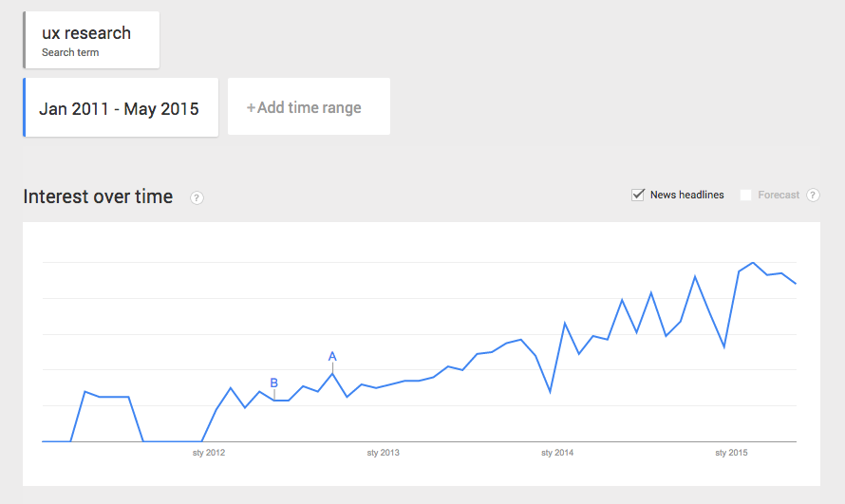Image resolution: width=845 pixels, height=504 pixels.
Task: Click the News headlines label text
Action: click(686, 196)
